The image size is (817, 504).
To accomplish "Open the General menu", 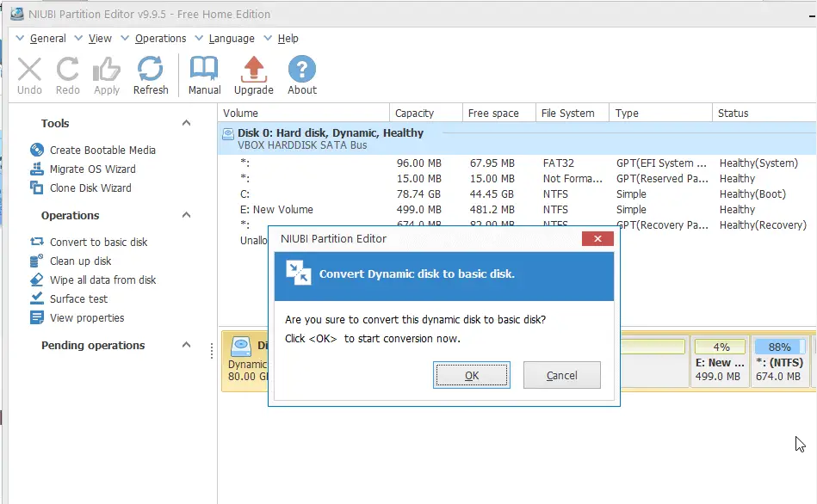I will pos(48,39).
